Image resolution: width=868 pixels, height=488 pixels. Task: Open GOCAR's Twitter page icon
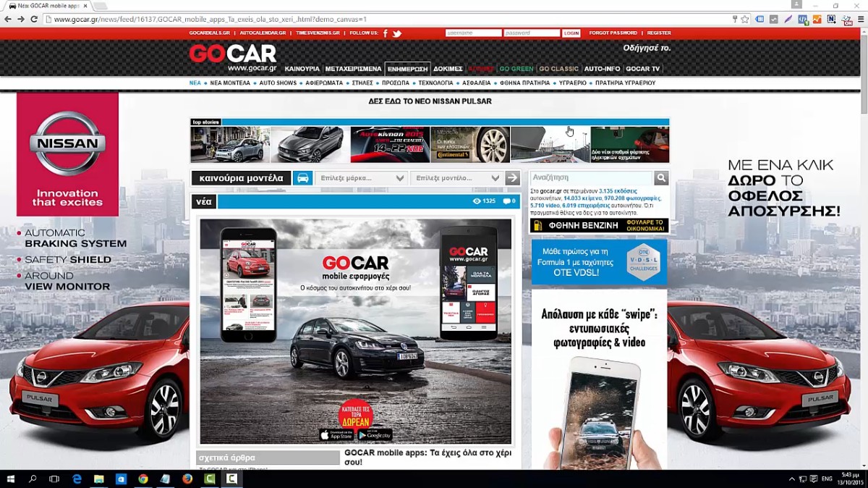tap(396, 33)
